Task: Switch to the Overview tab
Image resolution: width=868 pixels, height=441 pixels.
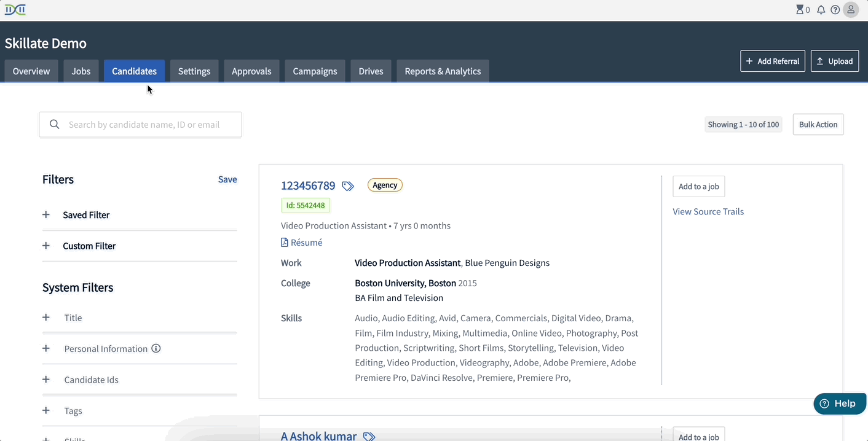Action: (31, 71)
